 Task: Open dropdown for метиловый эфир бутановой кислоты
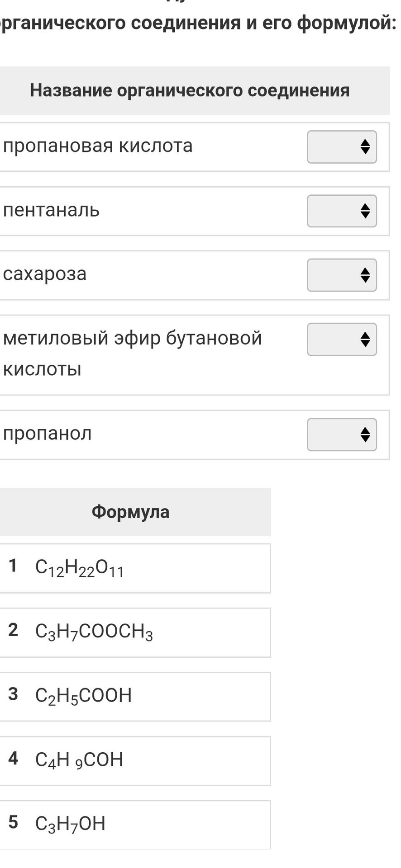coord(342,340)
